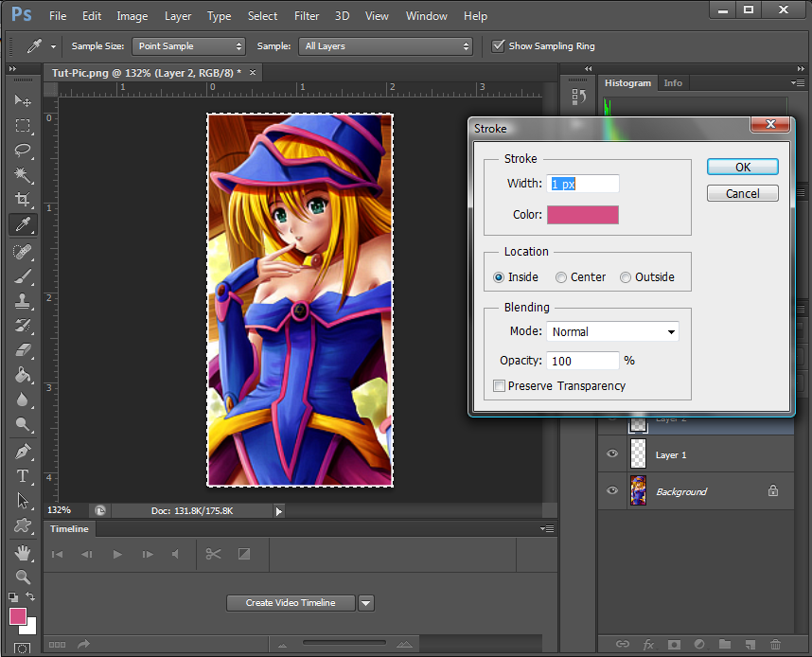The width and height of the screenshot is (812, 657).
Task: Select the Dodge tool
Action: click(23, 424)
